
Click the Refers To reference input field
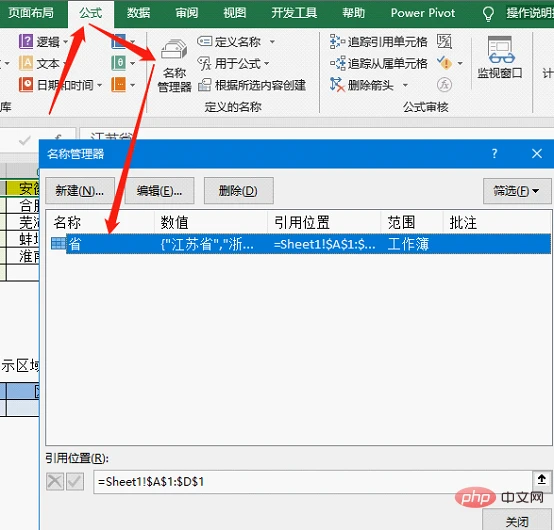[313, 482]
